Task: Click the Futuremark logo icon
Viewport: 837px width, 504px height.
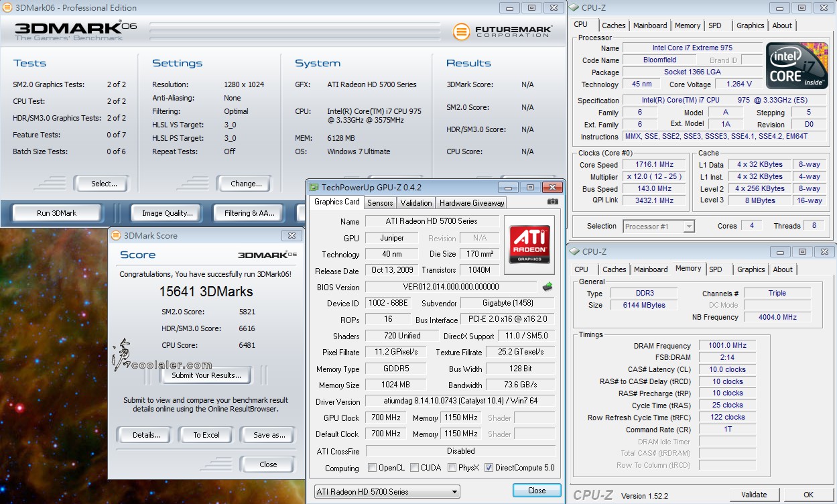Action: coord(461,31)
